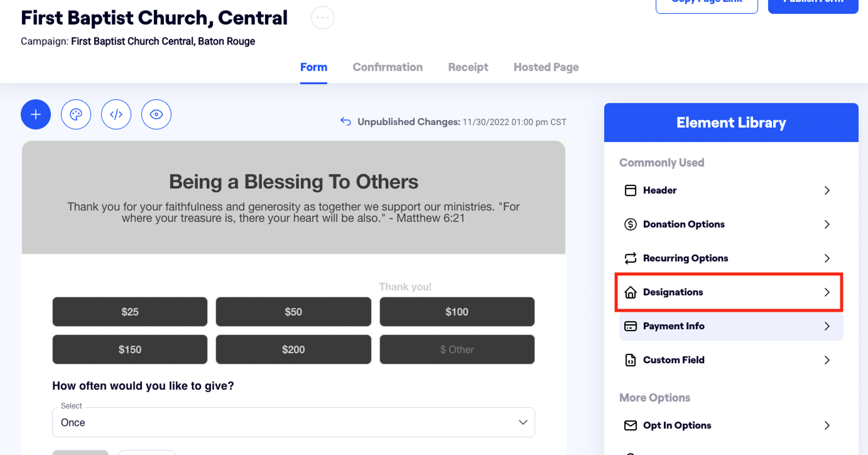868x455 pixels.
Task: Expand the Header chevron arrow
Action: coord(827,190)
